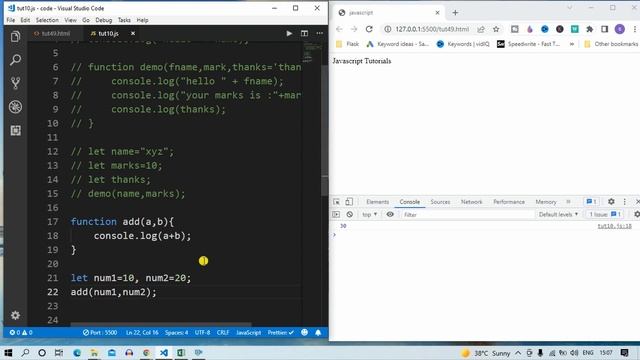This screenshot has height=360, width=640.
Task: Switch to DevTools Elements tab
Action: 378,202
